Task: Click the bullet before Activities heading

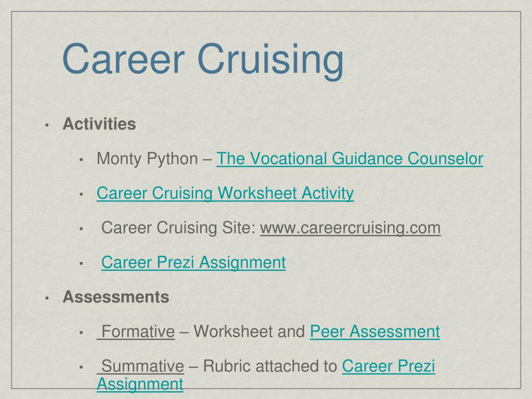Action: pos(47,126)
